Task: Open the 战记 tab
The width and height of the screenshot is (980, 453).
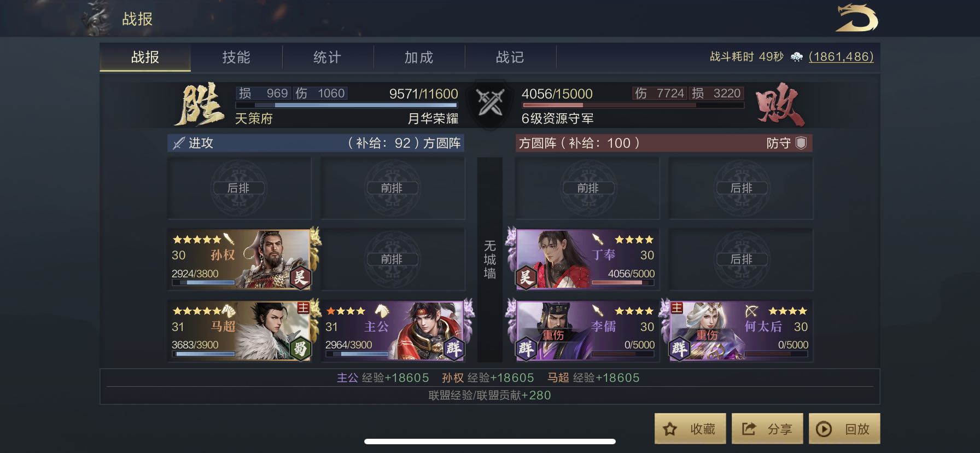Action: pyautogui.click(x=510, y=57)
